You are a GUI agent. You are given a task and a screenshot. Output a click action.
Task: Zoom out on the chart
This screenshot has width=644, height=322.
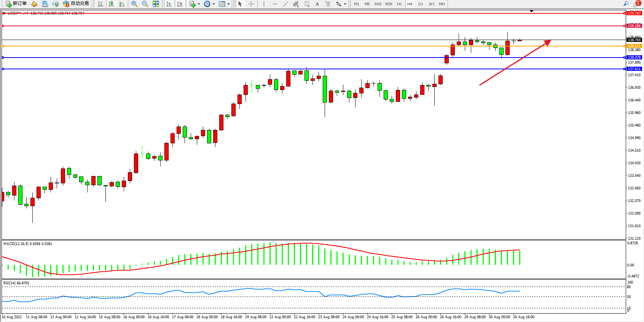tap(145, 4)
